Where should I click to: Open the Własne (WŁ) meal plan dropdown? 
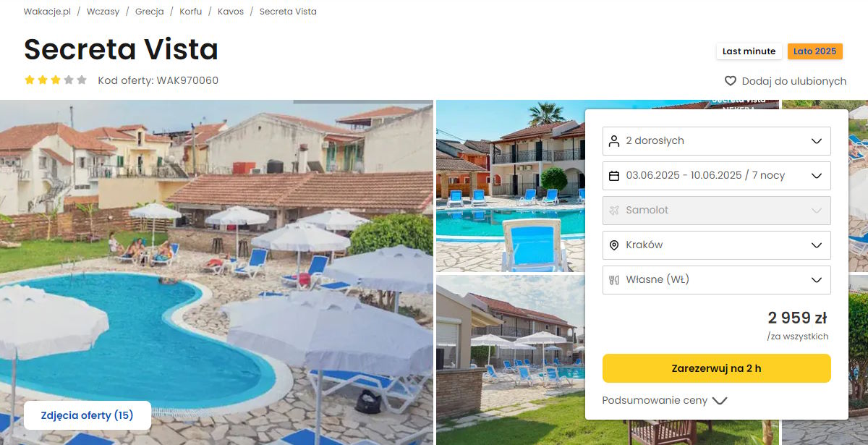(x=716, y=279)
